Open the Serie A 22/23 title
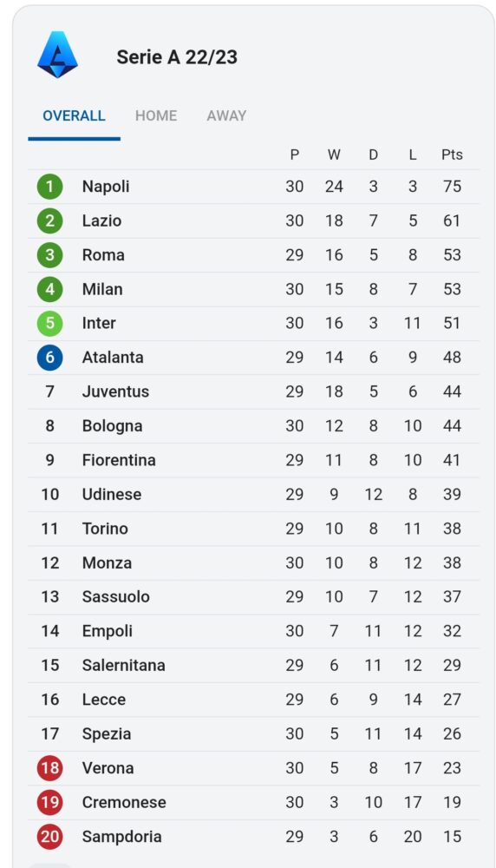This screenshot has width=496, height=868. pyautogui.click(x=177, y=57)
